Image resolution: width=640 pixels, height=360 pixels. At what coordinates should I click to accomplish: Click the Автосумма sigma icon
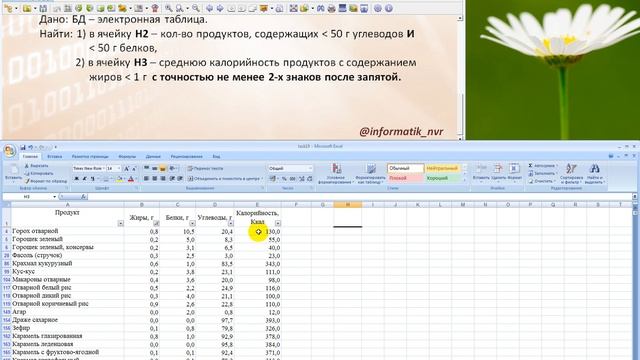(530, 166)
